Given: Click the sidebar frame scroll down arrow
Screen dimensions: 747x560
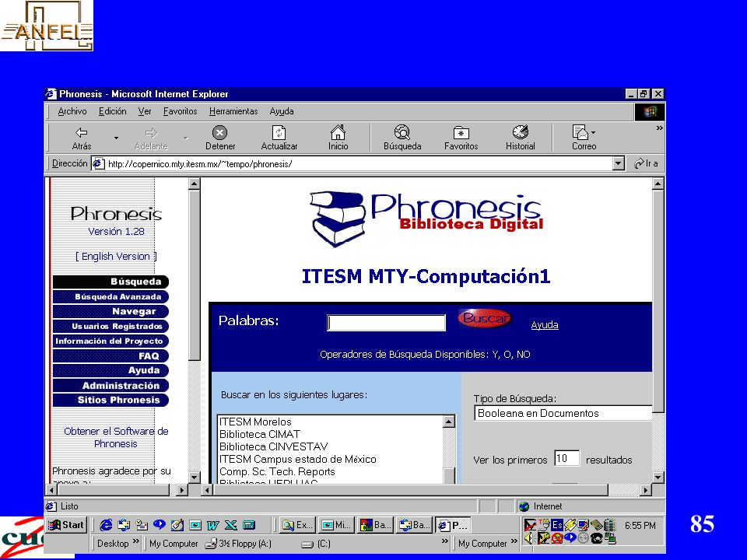Looking at the screenshot, I should click(x=195, y=477).
